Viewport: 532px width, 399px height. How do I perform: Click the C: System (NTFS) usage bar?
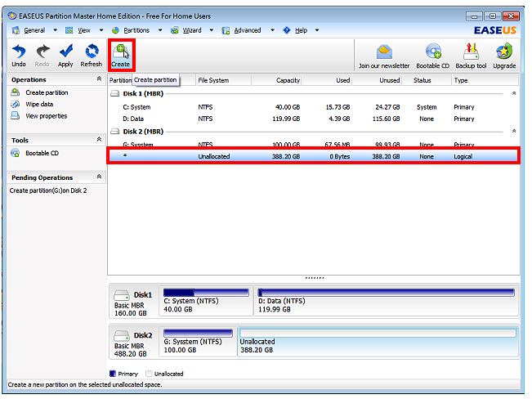pyautogui.click(x=206, y=293)
